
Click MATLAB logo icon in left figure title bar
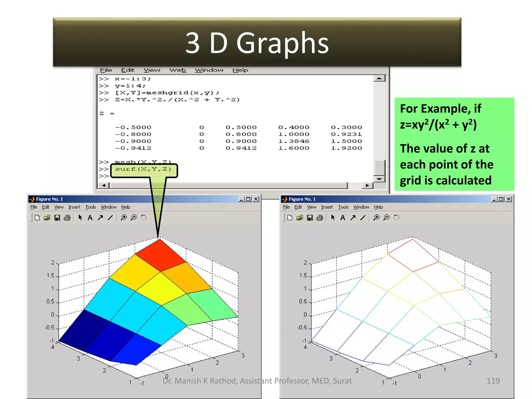point(32,199)
